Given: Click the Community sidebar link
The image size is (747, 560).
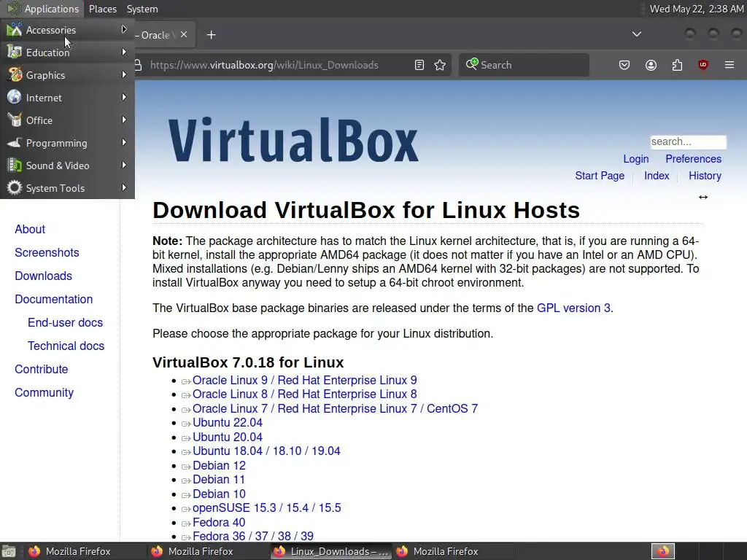Looking at the screenshot, I should (x=44, y=392).
